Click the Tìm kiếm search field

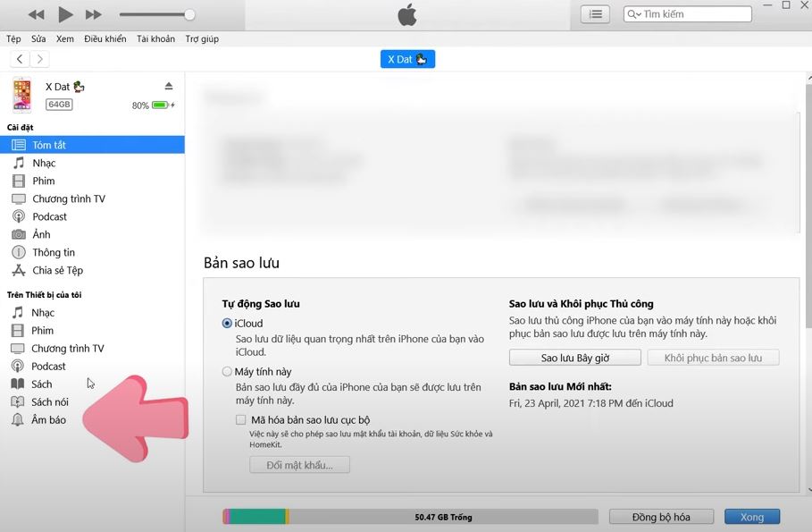coord(688,14)
